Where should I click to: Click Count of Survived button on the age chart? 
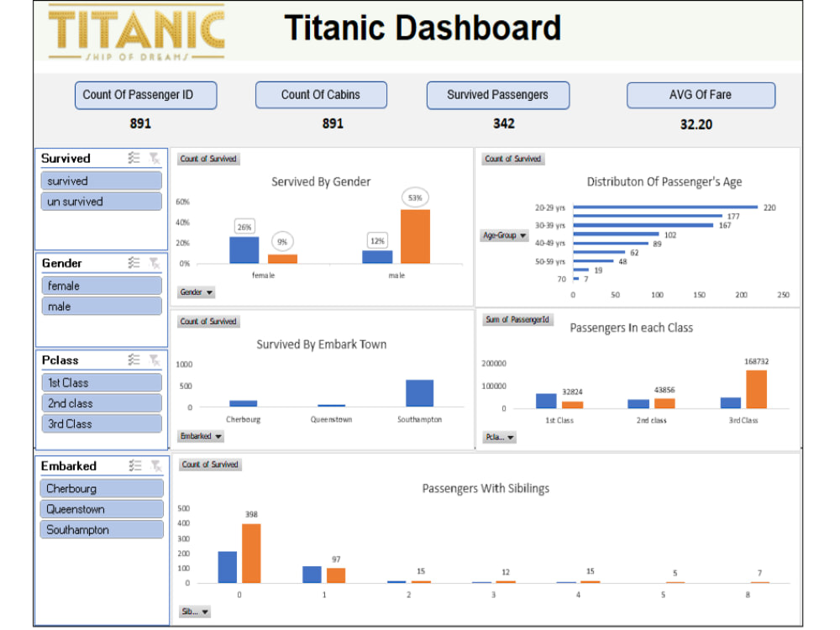pos(512,159)
